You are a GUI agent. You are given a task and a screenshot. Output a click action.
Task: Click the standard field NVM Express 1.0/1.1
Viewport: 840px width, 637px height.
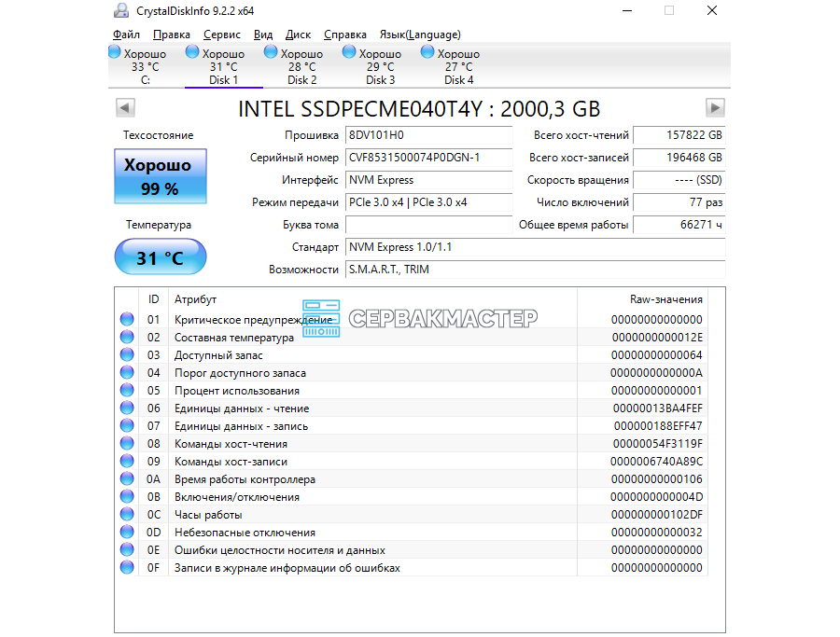535,247
